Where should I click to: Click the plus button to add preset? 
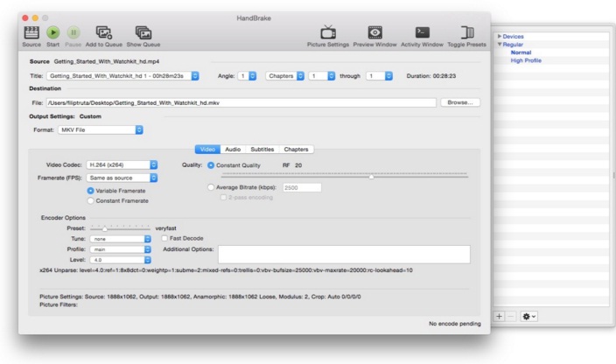(x=499, y=316)
